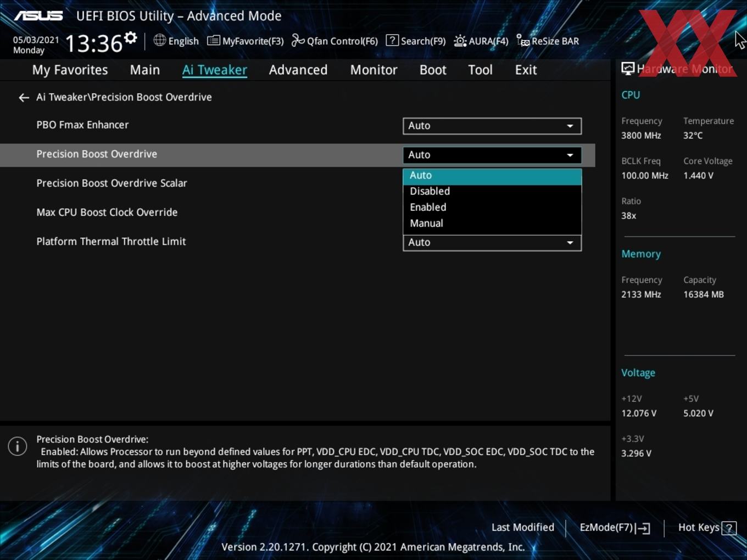Image resolution: width=747 pixels, height=560 pixels.
Task: Open Platform Thermal Throttle Limit dropdown
Action: point(492,243)
